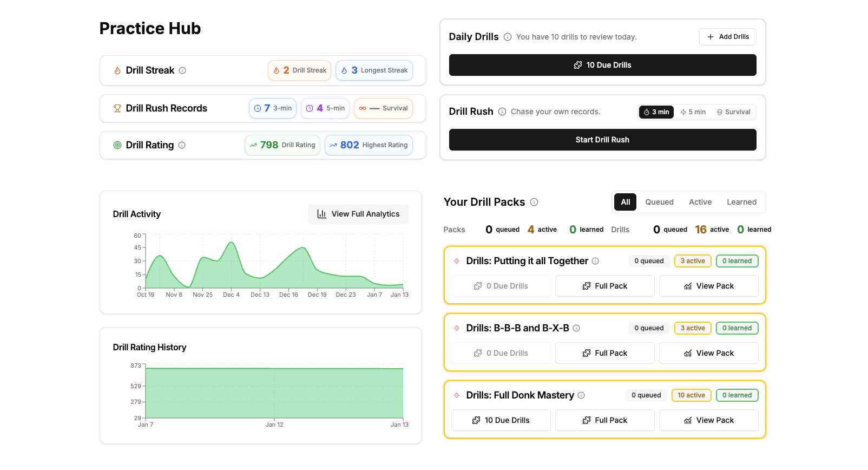Start the 10 Due Drills review
This screenshot has width=868, height=470.
pyautogui.click(x=603, y=65)
